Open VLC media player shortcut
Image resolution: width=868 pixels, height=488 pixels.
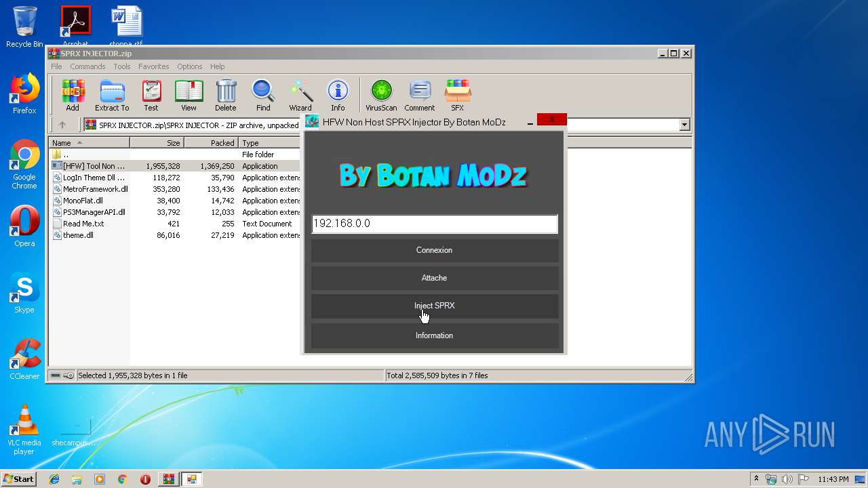click(24, 430)
